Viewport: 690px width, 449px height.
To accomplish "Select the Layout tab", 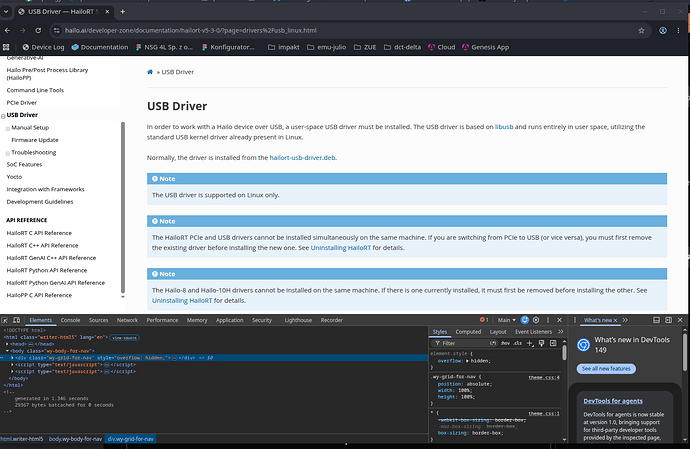I will pos(498,331).
